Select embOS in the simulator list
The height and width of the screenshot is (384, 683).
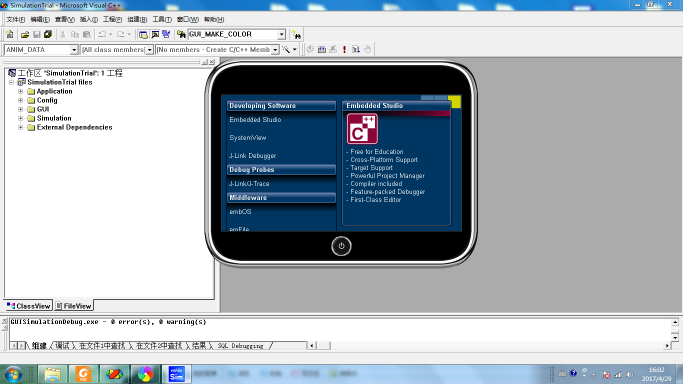click(x=240, y=212)
